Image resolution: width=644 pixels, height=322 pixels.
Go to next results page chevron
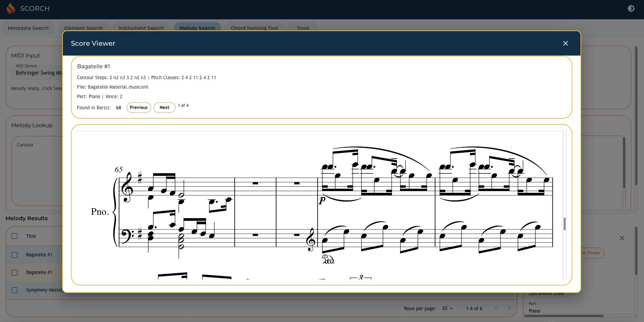tap(509, 308)
